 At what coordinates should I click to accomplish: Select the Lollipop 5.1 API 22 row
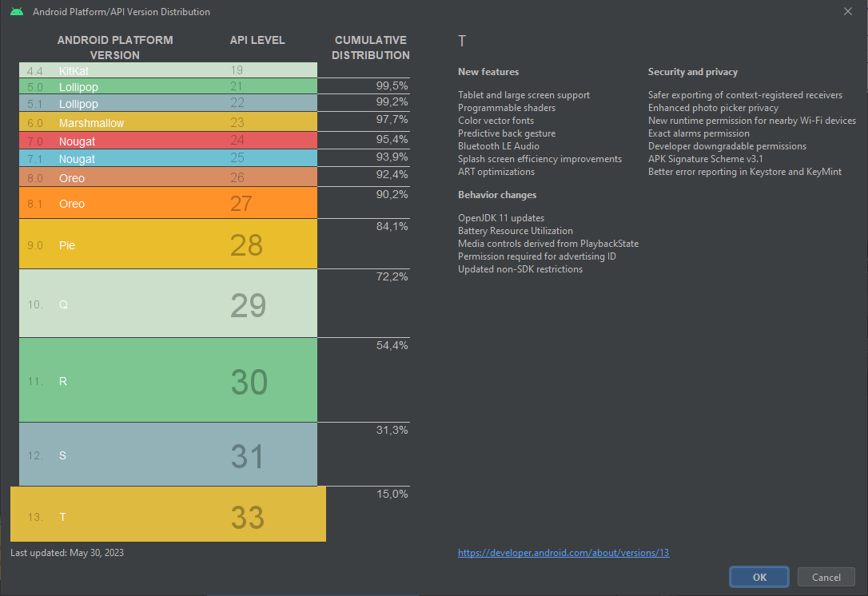[168, 104]
